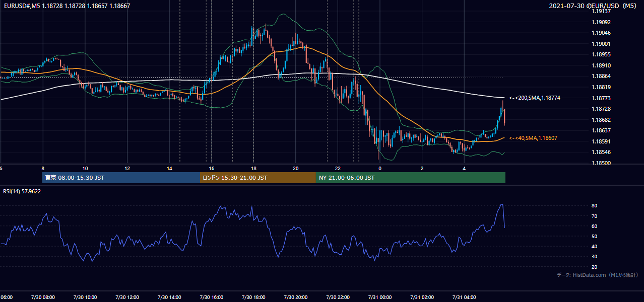Click RSI axis level 40

coord(595,246)
